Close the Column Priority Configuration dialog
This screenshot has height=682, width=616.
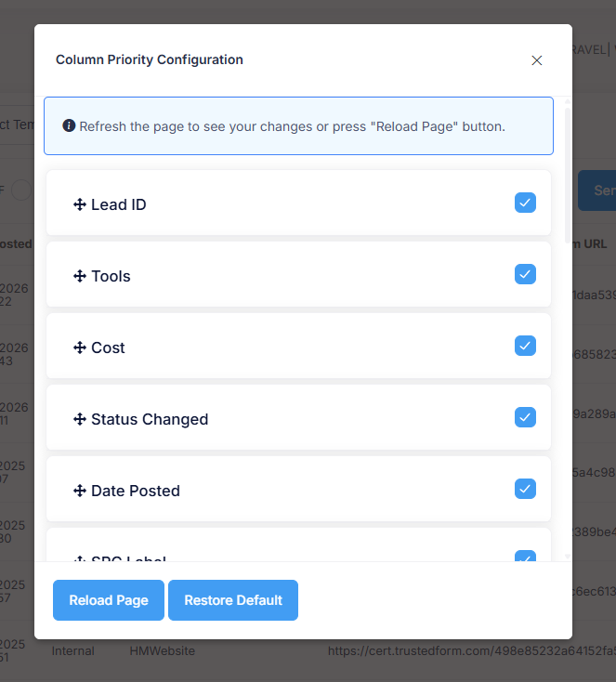[x=536, y=60]
